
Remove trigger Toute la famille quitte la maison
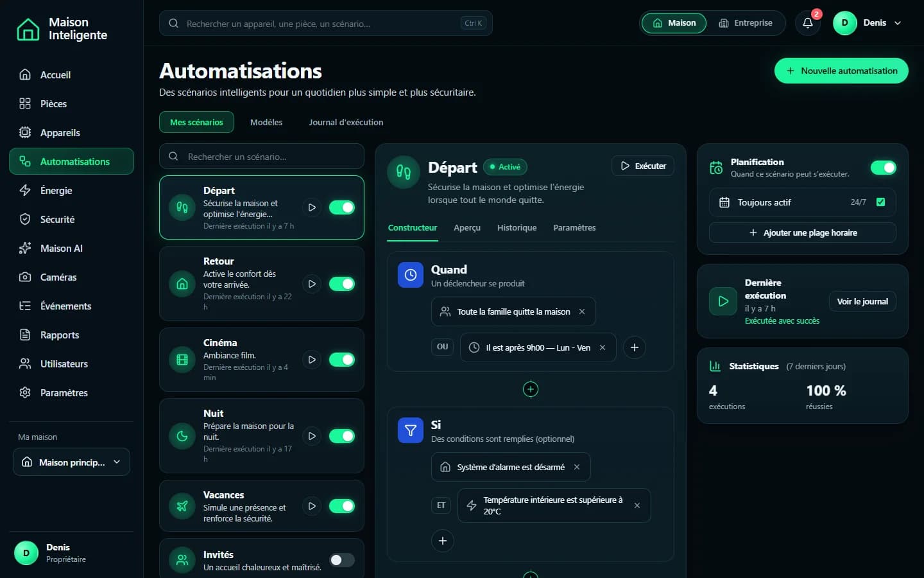pos(582,311)
